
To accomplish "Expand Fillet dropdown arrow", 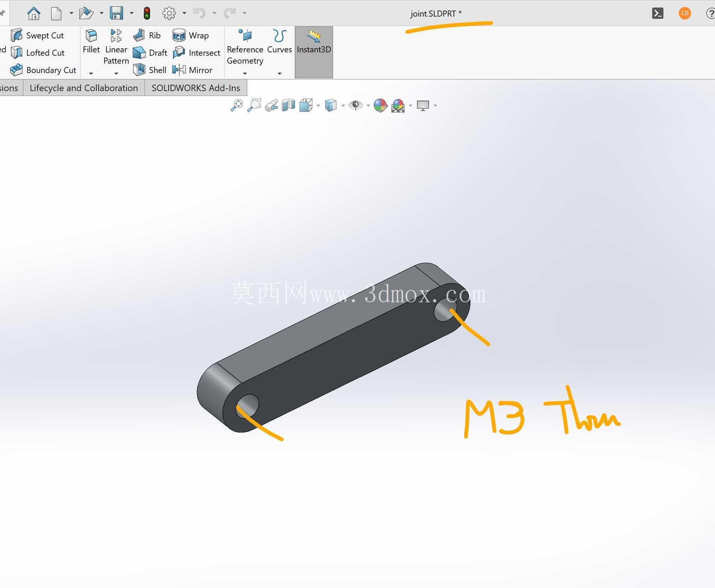I will [91, 73].
